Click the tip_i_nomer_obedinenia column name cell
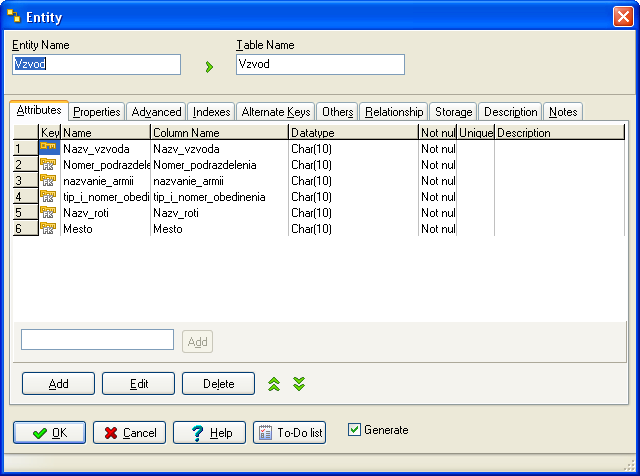640x476 pixels. click(x=220, y=196)
